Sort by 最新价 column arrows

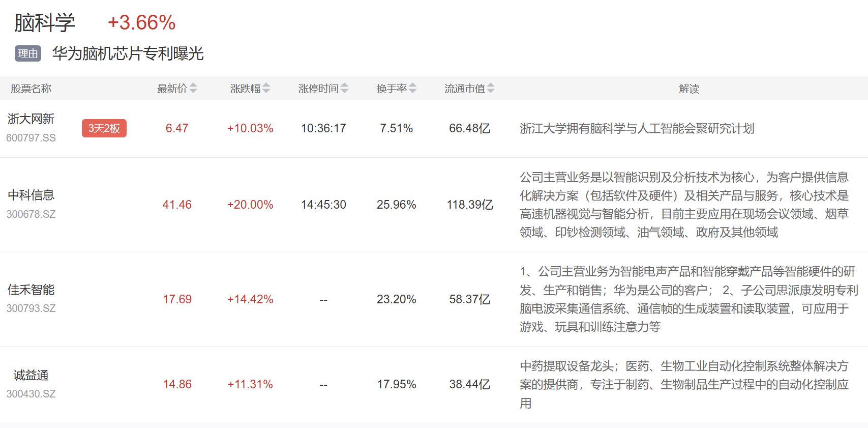193,89
